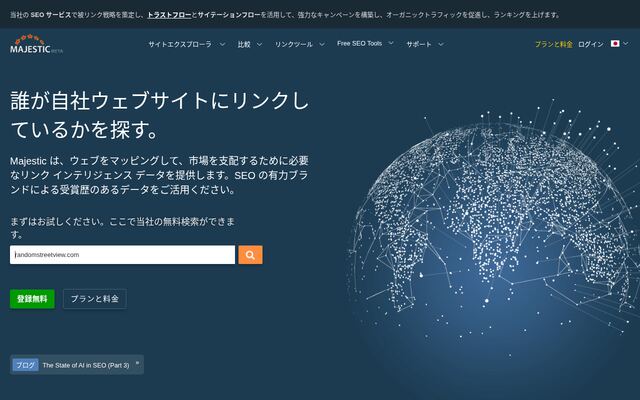Open the リンクツール menu item
Viewport: 640px width, 400px height.
(293, 44)
